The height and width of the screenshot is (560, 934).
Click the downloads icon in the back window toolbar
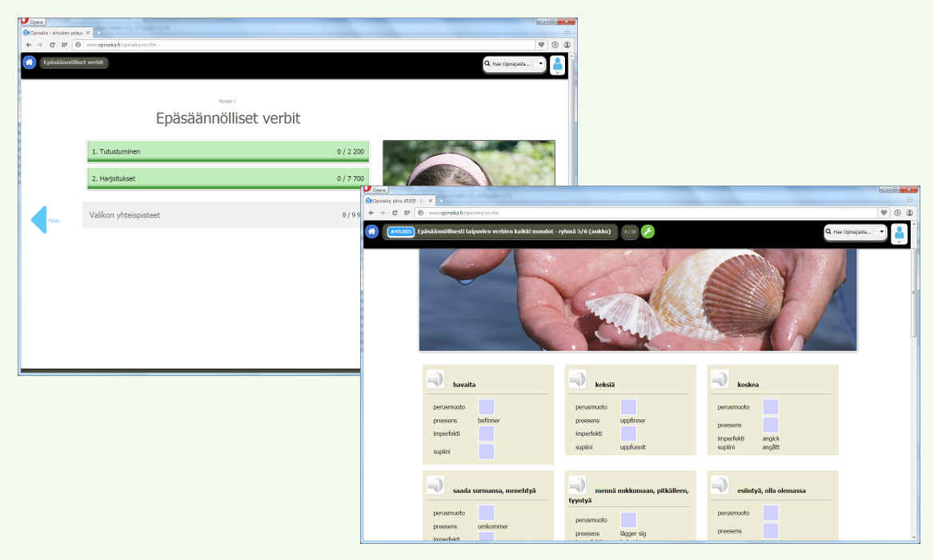pyautogui.click(x=555, y=45)
